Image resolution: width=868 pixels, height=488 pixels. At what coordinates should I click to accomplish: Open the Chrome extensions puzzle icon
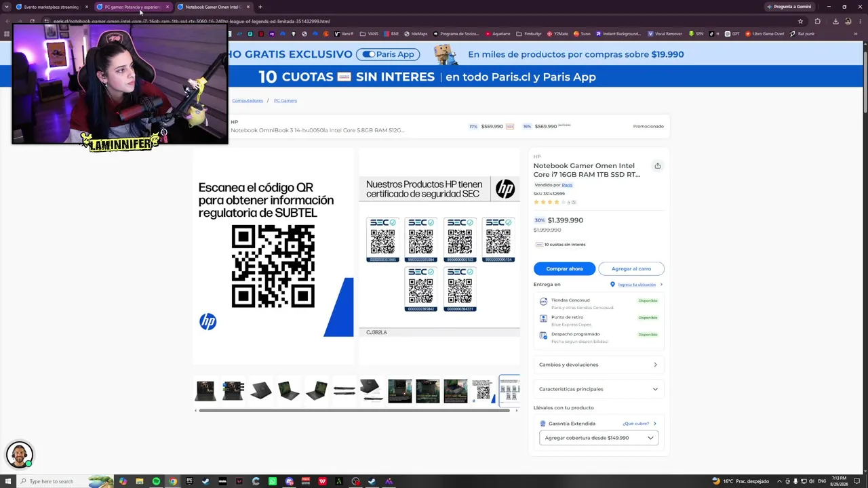click(818, 21)
